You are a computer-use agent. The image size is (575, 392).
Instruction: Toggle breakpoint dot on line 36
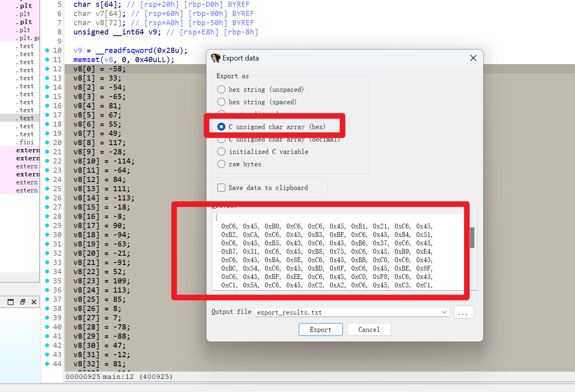(47, 290)
